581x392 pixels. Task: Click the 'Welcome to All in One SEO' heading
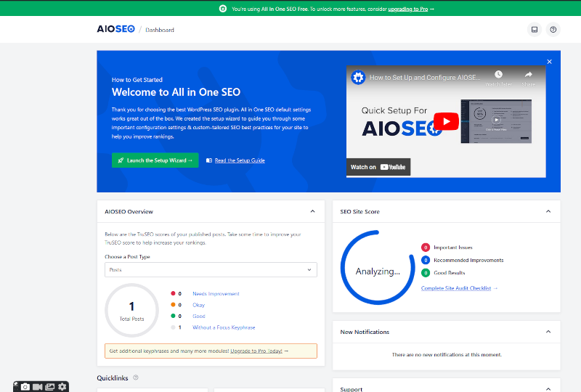pyautogui.click(x=176, y=92)
